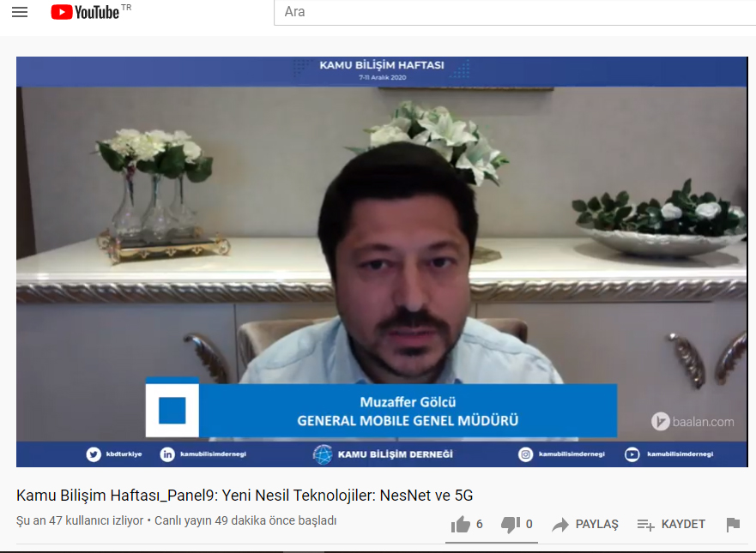Image resolution: width=756 pixels, height=553 pixels.
Task: Open the hamburger guide menu
Action: pyautogui.click(x=20, y=12)
